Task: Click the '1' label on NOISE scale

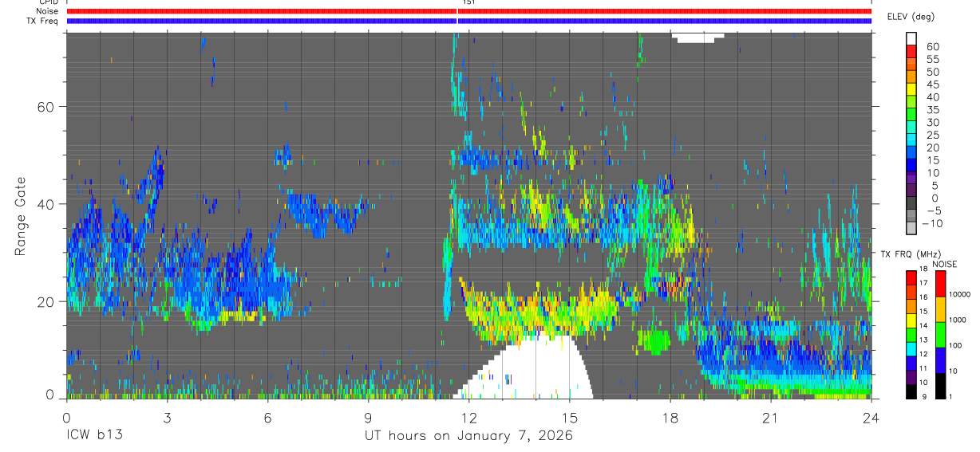Action: coord(951,397)
